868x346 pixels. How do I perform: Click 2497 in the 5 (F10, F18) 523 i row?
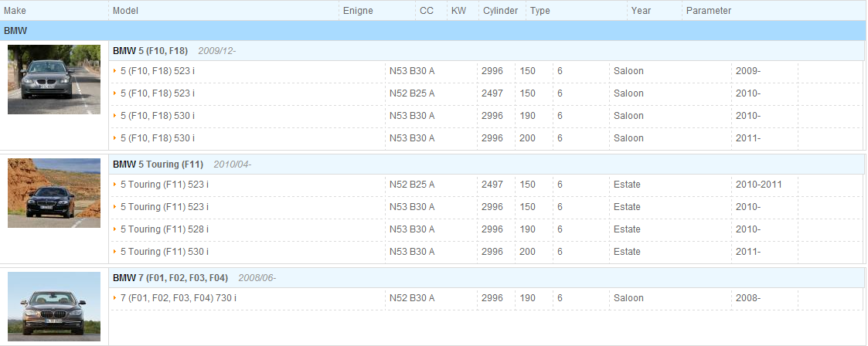(x=492, y=93)
